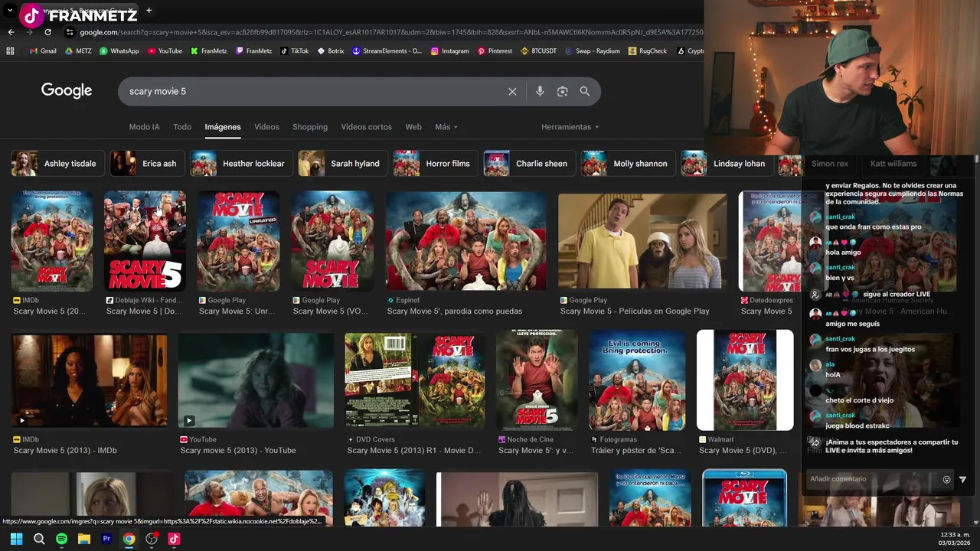Open the new tab plus button

149,11
